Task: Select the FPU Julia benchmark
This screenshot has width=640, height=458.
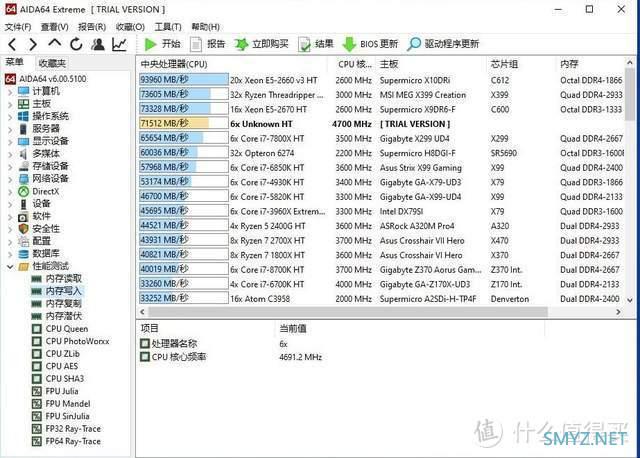Action: [62, 391]
